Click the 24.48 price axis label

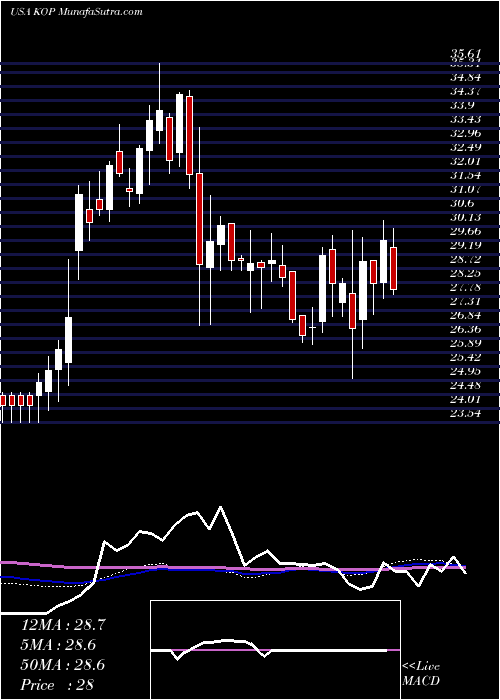(x=467, y=385)
